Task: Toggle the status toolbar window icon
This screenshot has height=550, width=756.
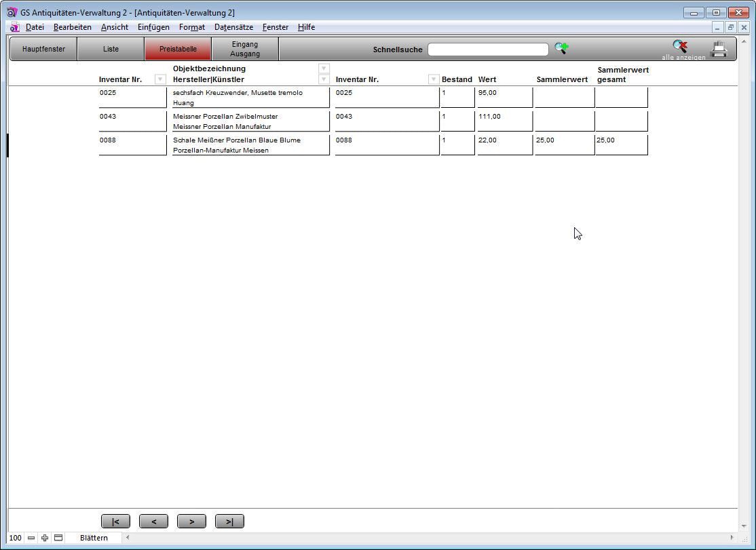Action: coord(58,538)
